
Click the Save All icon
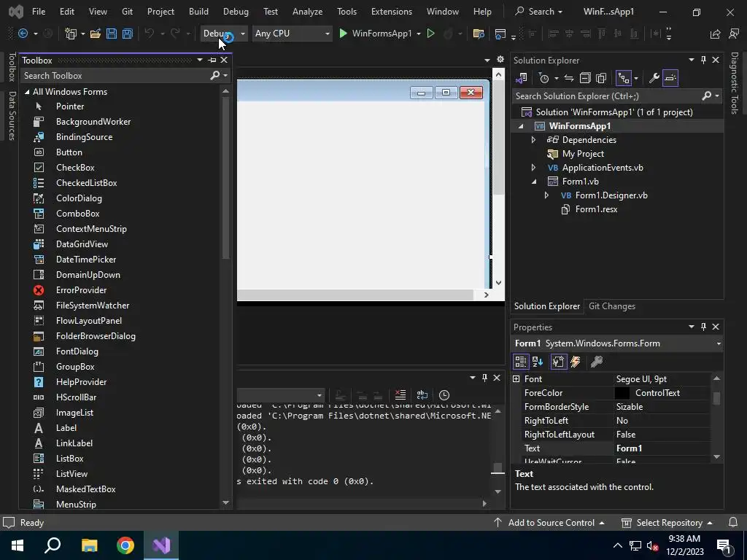[128, 34]
